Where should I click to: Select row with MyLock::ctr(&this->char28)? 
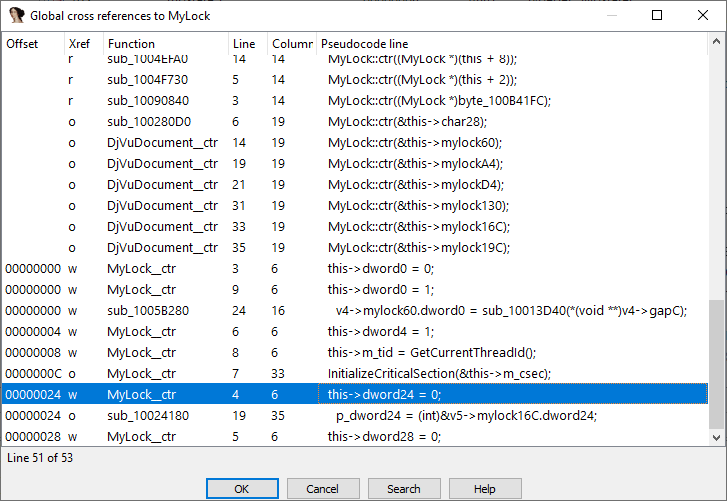[355, 122]
